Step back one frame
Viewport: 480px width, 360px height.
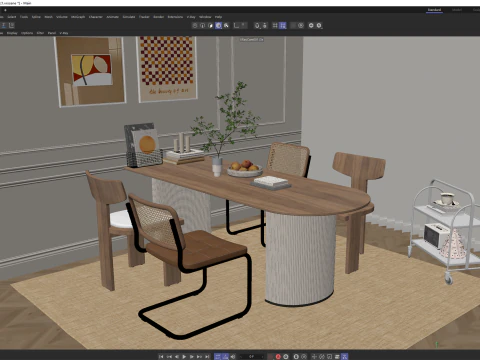tap(177, 357)
